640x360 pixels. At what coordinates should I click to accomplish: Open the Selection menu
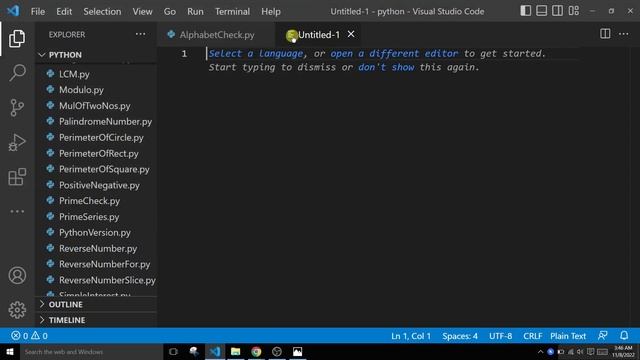(x=102, y=11)
